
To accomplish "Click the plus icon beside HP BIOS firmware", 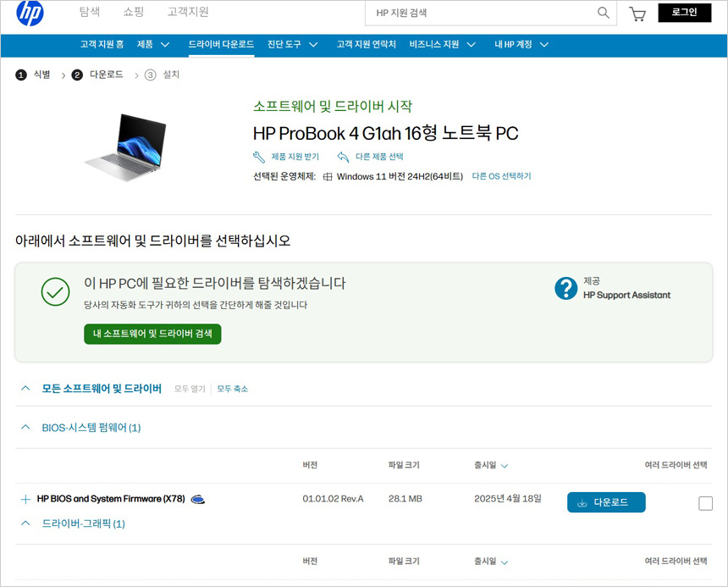I will [x=25, y=500].
